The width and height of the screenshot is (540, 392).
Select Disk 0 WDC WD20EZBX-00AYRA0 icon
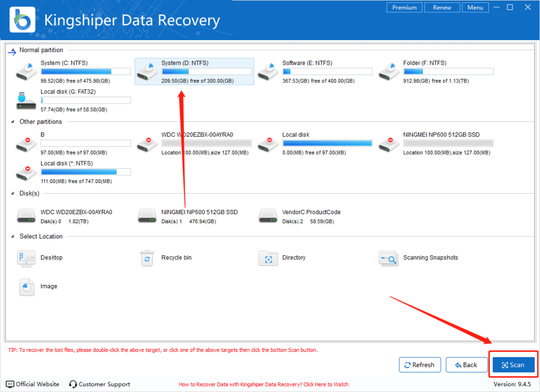point(26,216)
